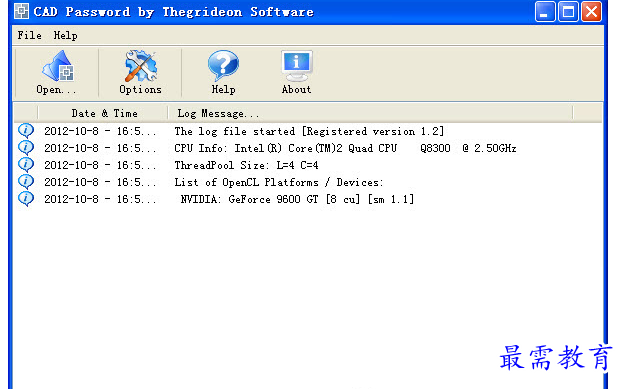Click date cell of OpenCL Platforms row

pyautogui.click(x=100, y=182)
